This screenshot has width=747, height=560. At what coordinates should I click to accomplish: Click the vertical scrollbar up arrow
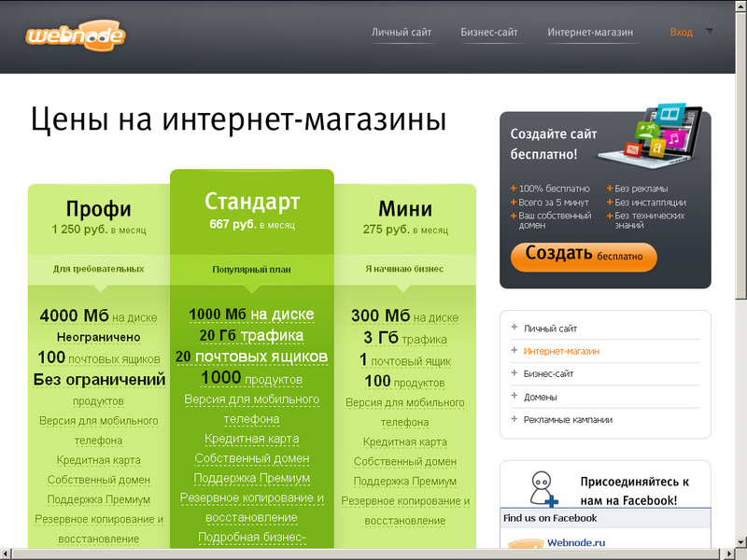tap(741, 6)
